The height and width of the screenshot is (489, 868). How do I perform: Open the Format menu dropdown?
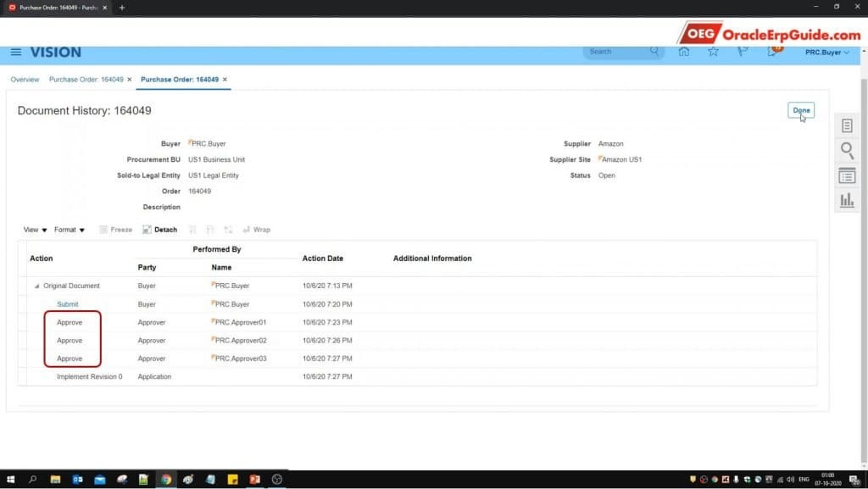pos(69,229)
